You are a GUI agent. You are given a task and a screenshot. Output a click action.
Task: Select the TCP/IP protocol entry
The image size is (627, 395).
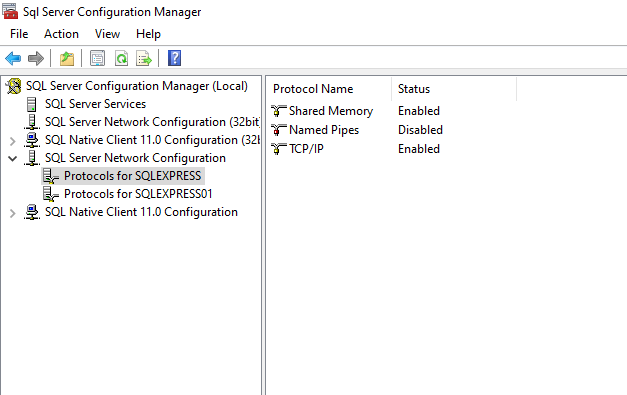[x=306, y=149]
